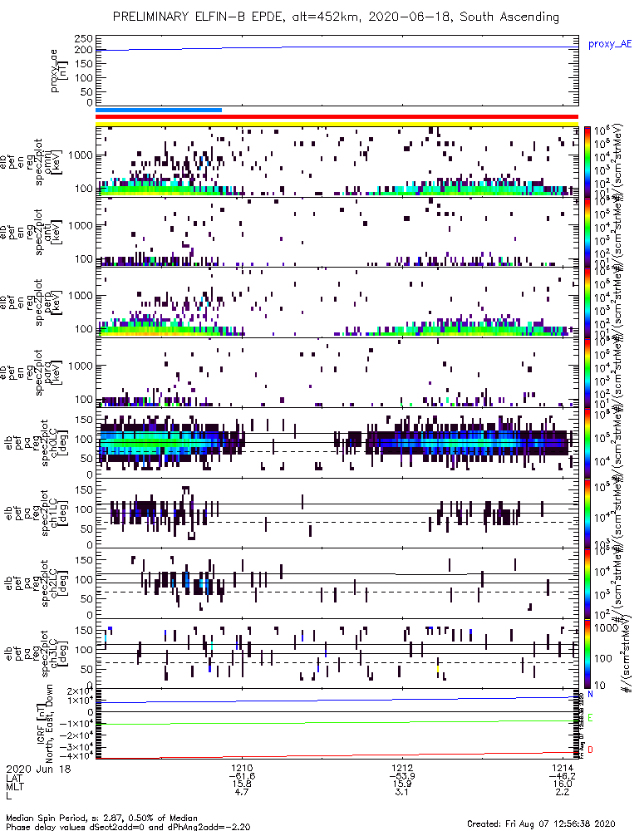Image resolution: width=644 pixels, height=831 pixels.
Task: Click the L-shell value '3.1'
Action: pyautogui.click(x=402, y=792)
